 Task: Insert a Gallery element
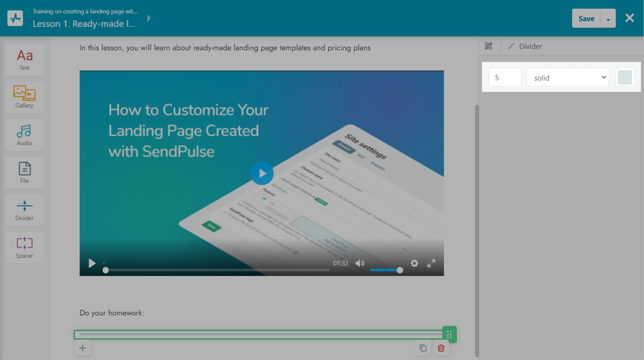pyautogui.click(x=24, y=97)
